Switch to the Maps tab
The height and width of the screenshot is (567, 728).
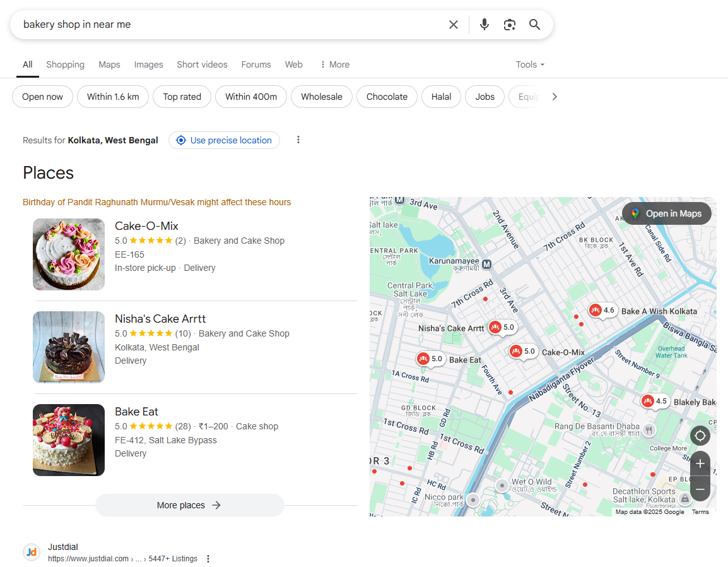tap(110, 64)
